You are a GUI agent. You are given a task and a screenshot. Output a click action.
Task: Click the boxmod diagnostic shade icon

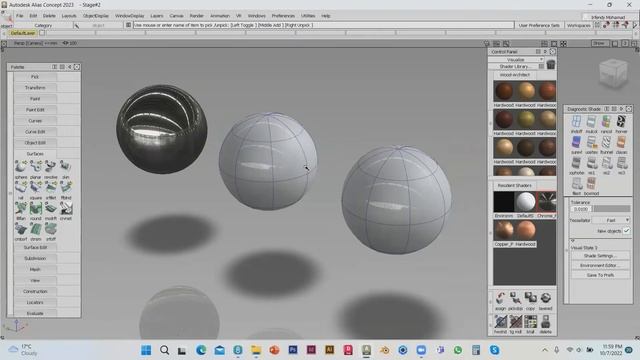[591, 183]
